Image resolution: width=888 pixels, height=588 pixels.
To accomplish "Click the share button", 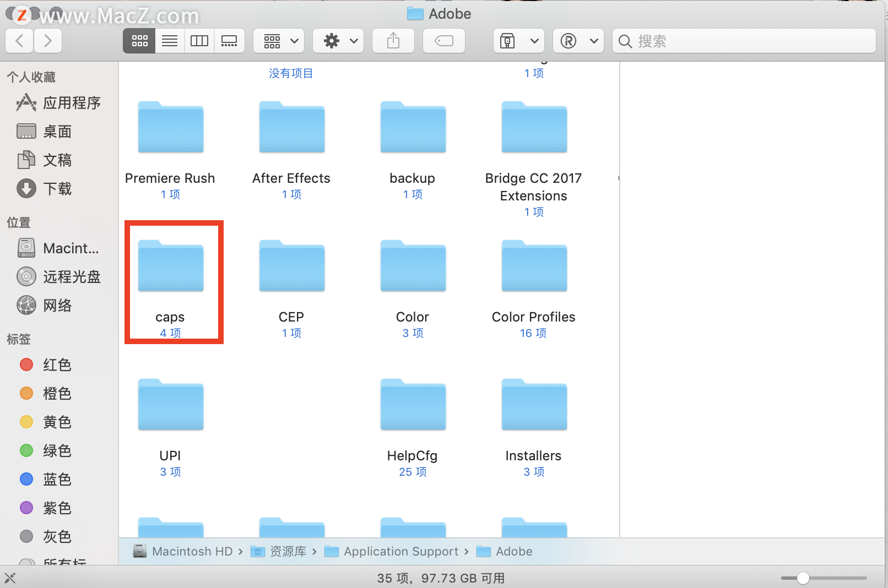I will coord(393,41).
